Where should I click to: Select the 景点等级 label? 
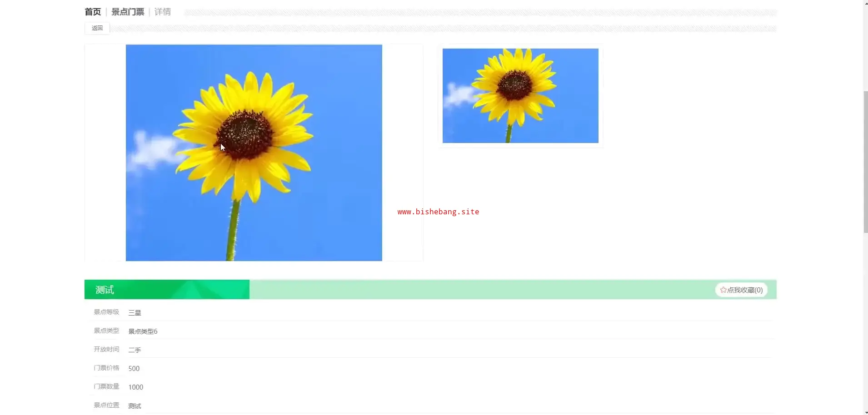[x=106, y=312]
